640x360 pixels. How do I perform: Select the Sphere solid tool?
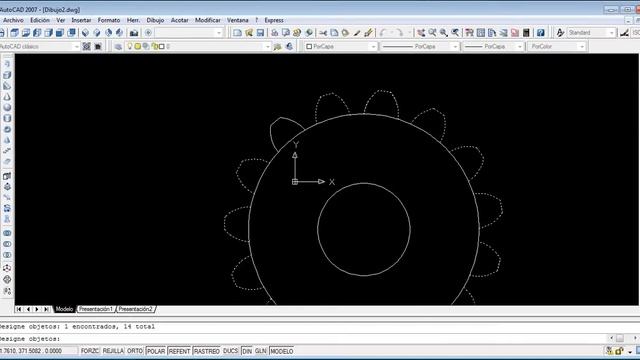(x=7, y=108)
